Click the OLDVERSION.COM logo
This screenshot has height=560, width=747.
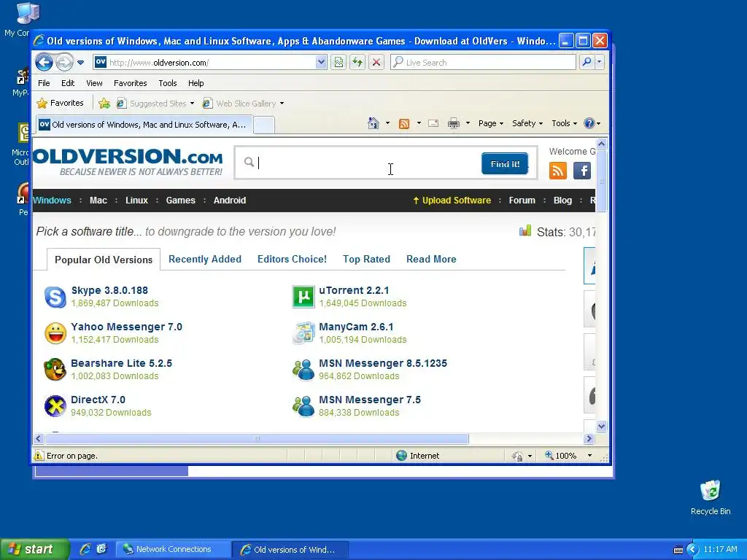(x=128, y=162)
